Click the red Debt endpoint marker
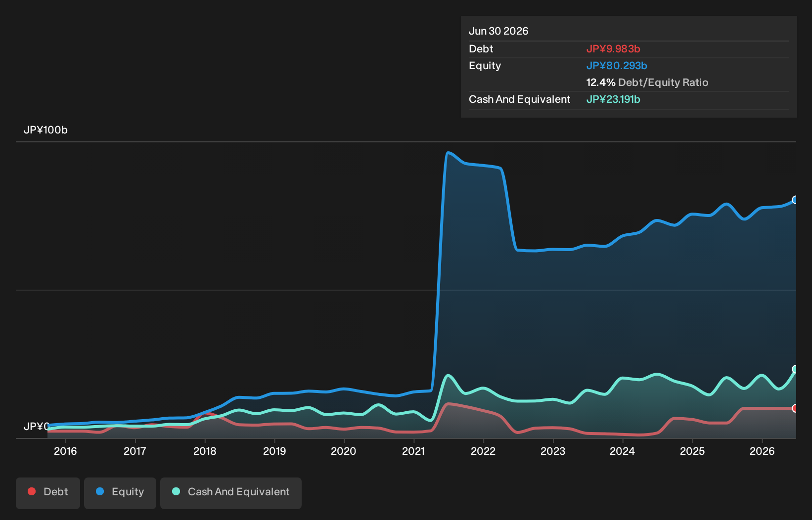Viewport: 812px width, 520px height. (795, 408)
